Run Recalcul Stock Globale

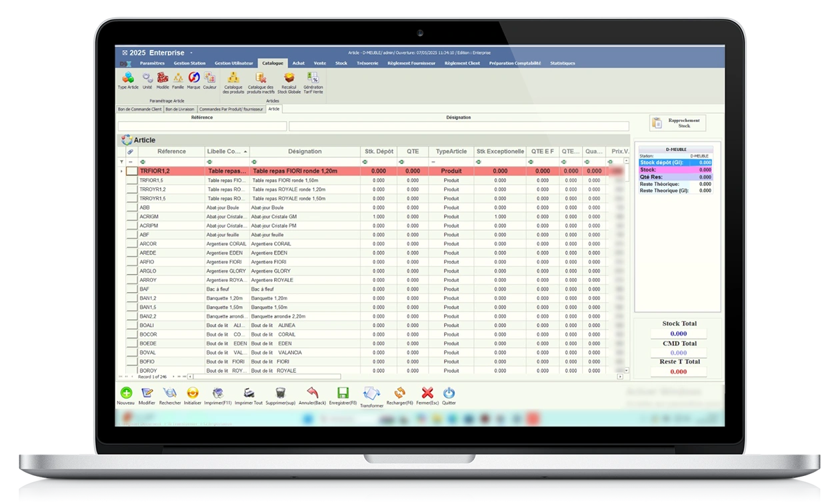pos(289,79)
